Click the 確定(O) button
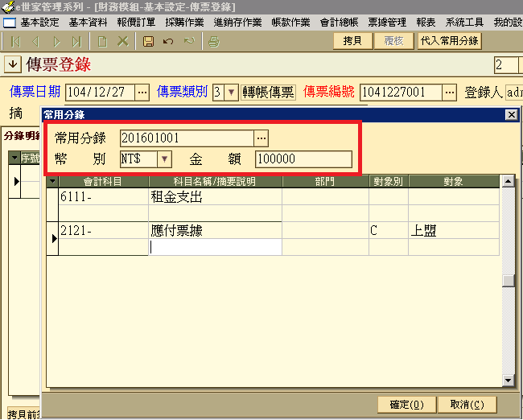Viewport: 523px width, 420px height. [406, 404]
